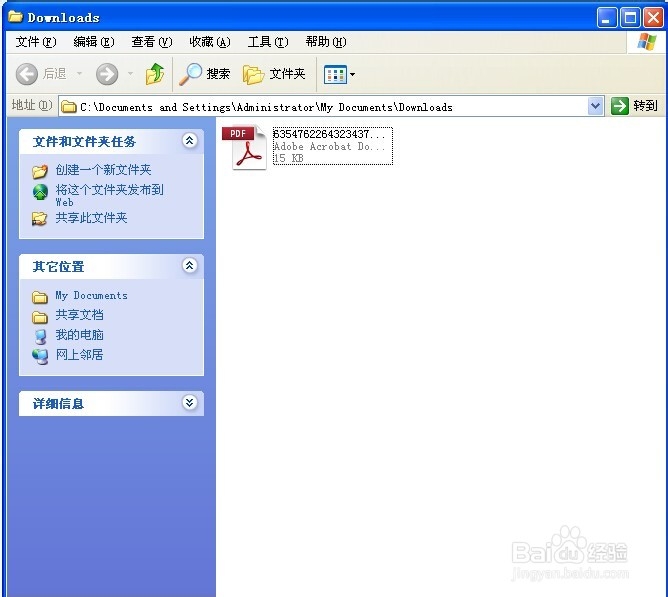The width and height of the screenshot is (668, 597).
Task: Click the Windows flag logo
Action: pyautogui.click(x=647, y=42)
